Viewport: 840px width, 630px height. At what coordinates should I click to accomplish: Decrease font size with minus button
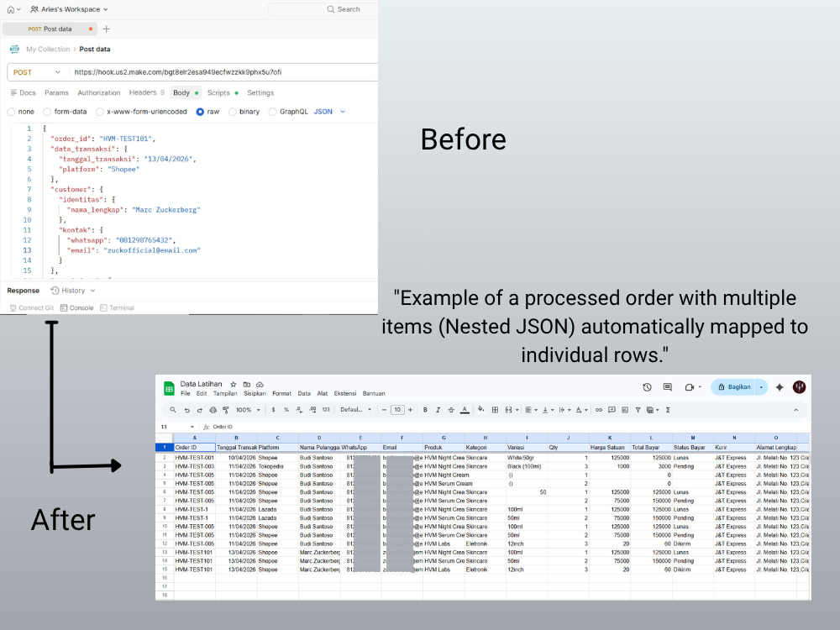(384, 411)
